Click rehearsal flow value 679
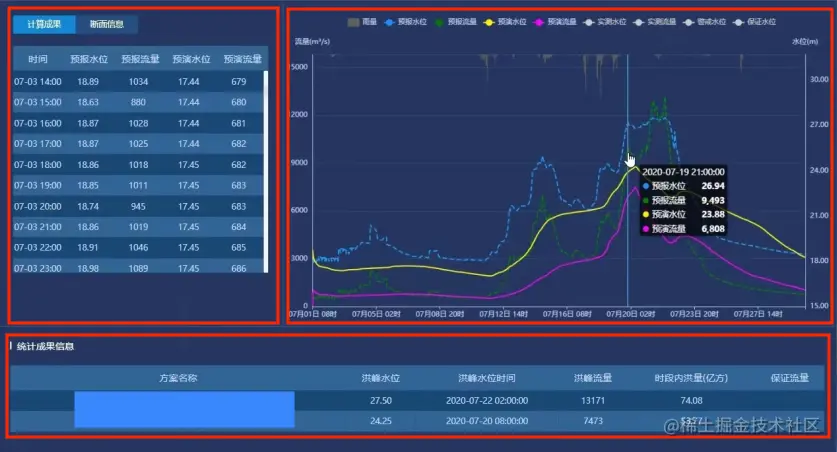Screen dimensions: 837x452 coord(239,82)
